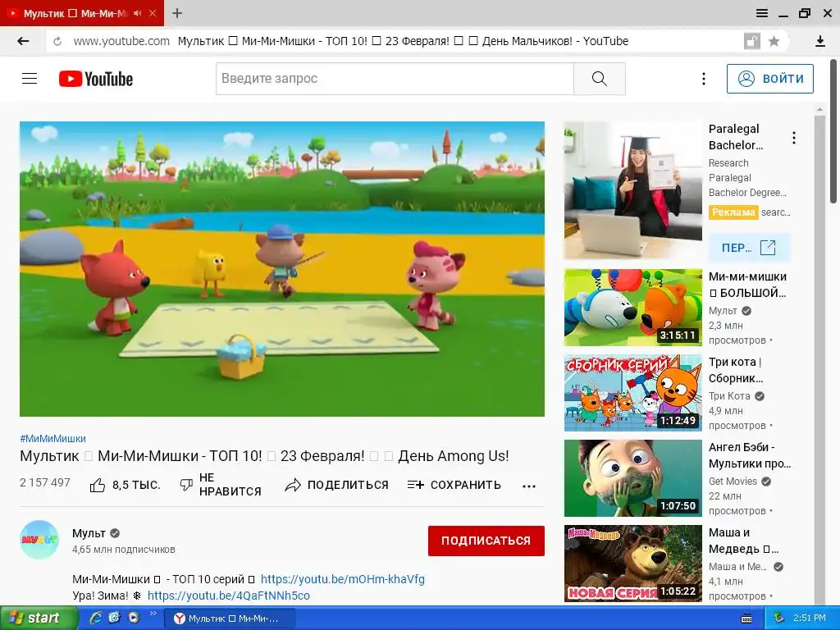Viewport: 840px width, 630px height.
Task: Go back with the browser back arrow
Action: (x=23, y=41)
